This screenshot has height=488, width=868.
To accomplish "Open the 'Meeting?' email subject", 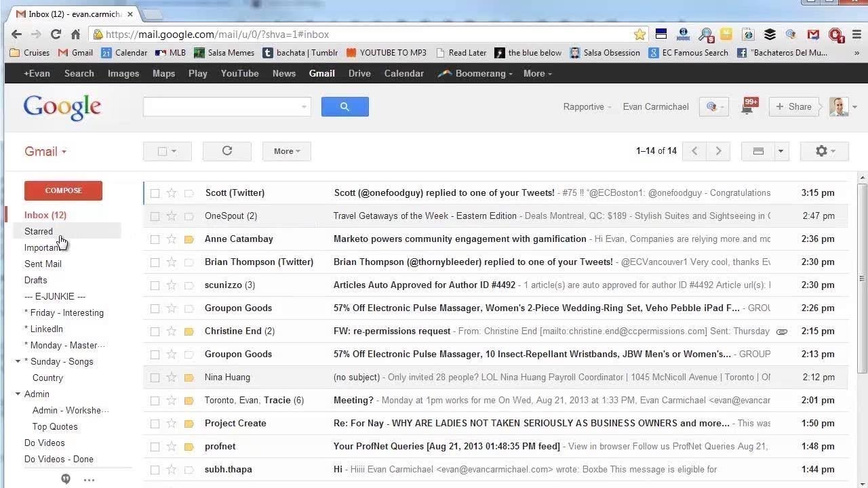I will (353, 401).
